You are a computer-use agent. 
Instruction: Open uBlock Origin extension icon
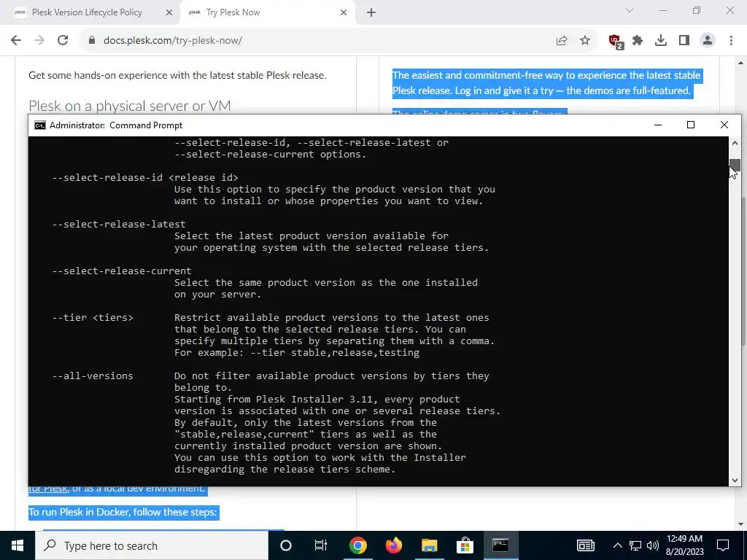[x=616, y=41]
